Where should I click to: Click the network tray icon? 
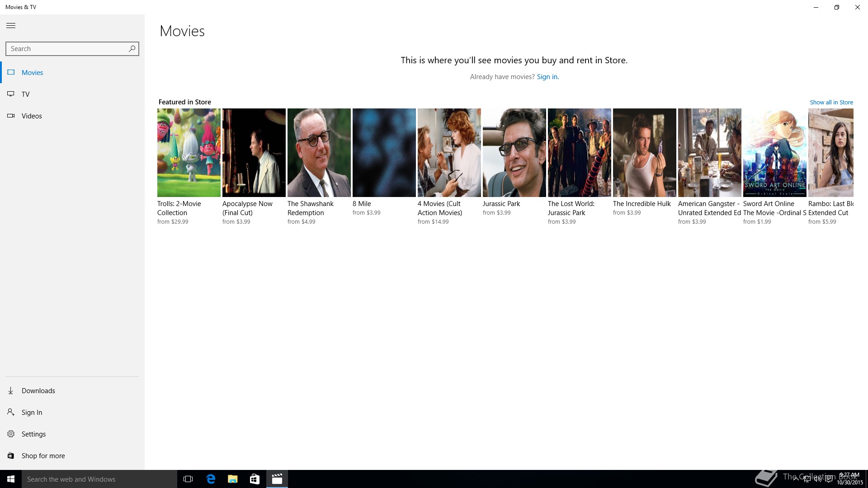[807, 479]
